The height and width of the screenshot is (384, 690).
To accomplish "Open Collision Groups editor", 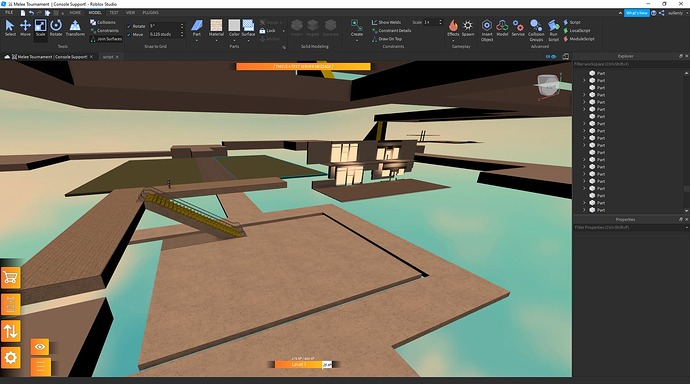I will (x=536, y=30).
